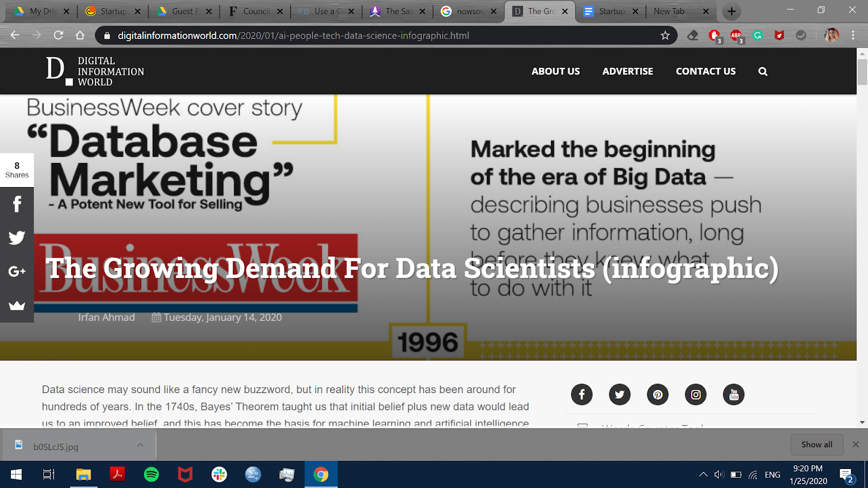Close the downloads bar
Screen dimensions: 868x488
coord(856,445)
